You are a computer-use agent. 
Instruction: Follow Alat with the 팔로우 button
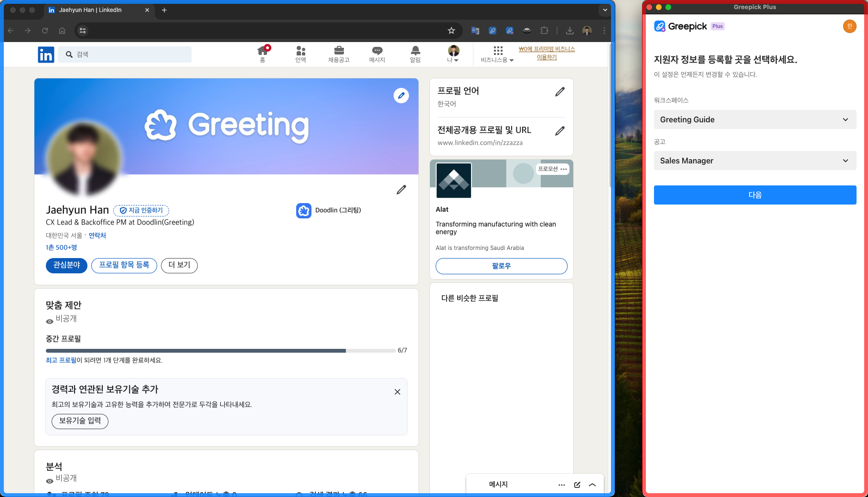click(x=501, y=266)
